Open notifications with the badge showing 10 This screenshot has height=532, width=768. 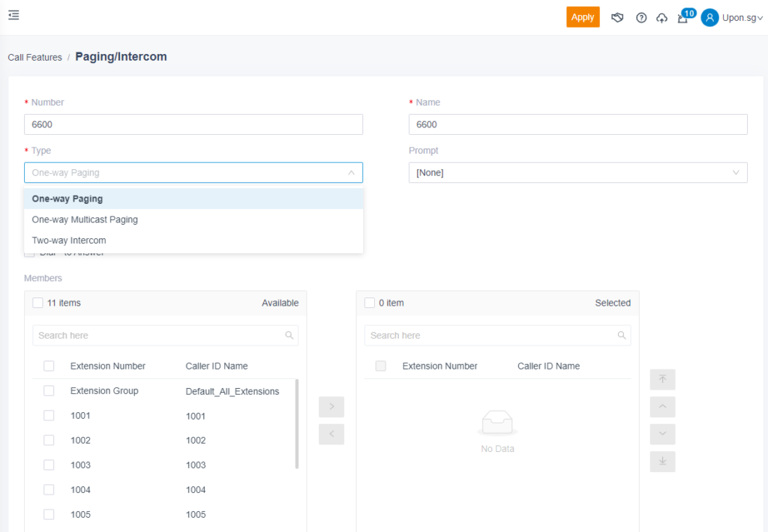click(682, 17)
